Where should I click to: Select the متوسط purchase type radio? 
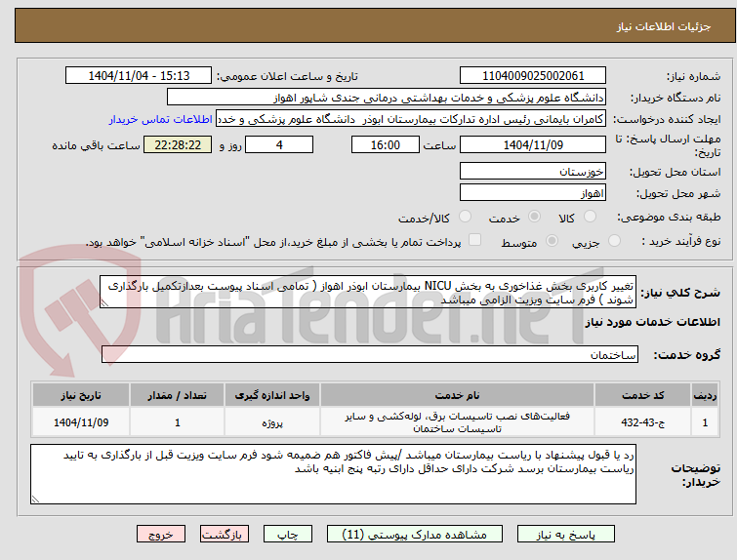(x=552, y=241)
